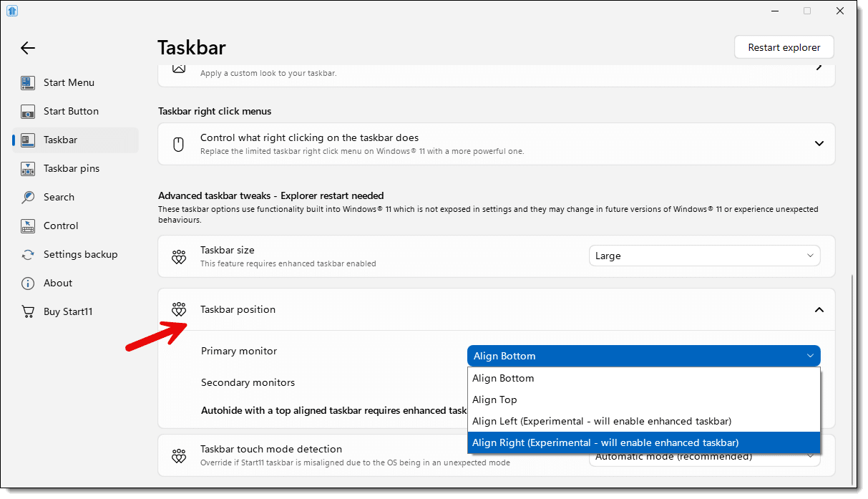Click the Primary monitor Align Bottom combo box
Image resolution: width=868 pixels, height=499 pixels.
644,356
